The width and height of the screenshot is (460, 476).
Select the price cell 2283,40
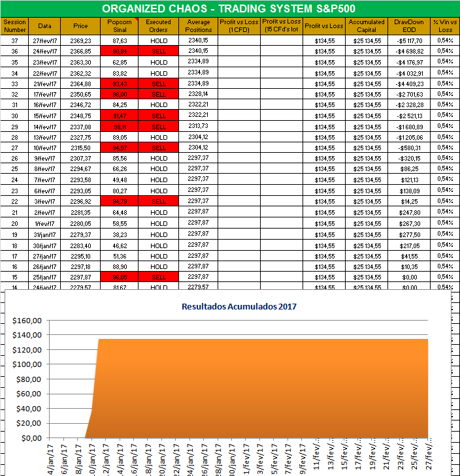coord(80,246)
